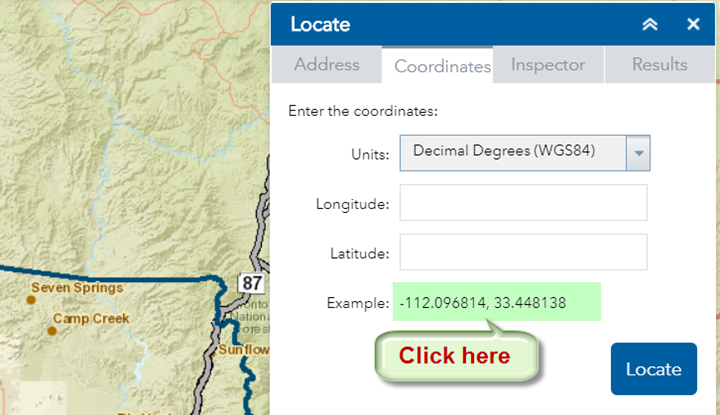
Task: Open the Inspector tab
Action: click(x=548, y=65)
